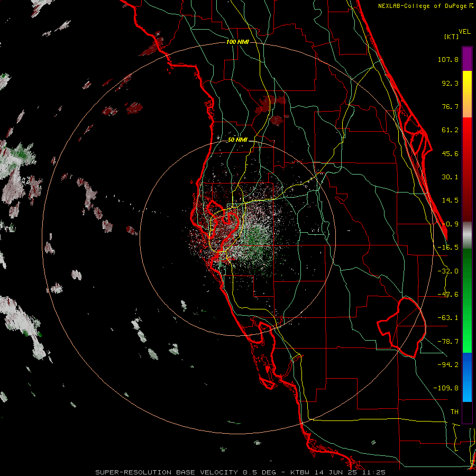Click the purple segment of the color bar
The width and height of the screenshot is (476, 476).
(467, 59)
